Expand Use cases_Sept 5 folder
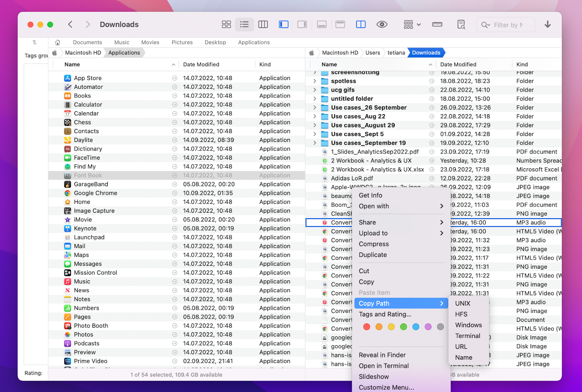 tap(315, 134)
